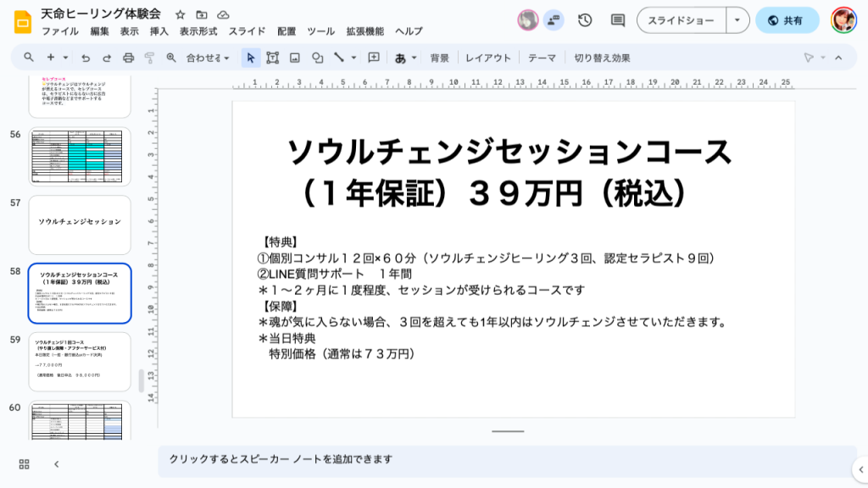Open the 表示 menu
Viewport: 868px width, 488px height.
point(130,31)
